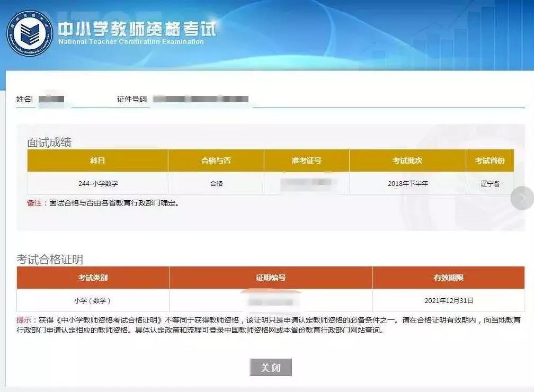Click the 准考证号 column header
The image size is (534, 392).
coord(306,159)
